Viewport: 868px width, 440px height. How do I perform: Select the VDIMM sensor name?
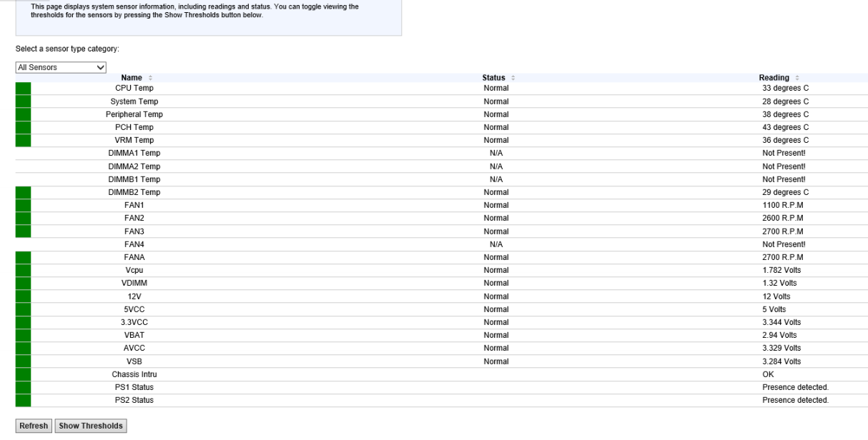point(134,283)
